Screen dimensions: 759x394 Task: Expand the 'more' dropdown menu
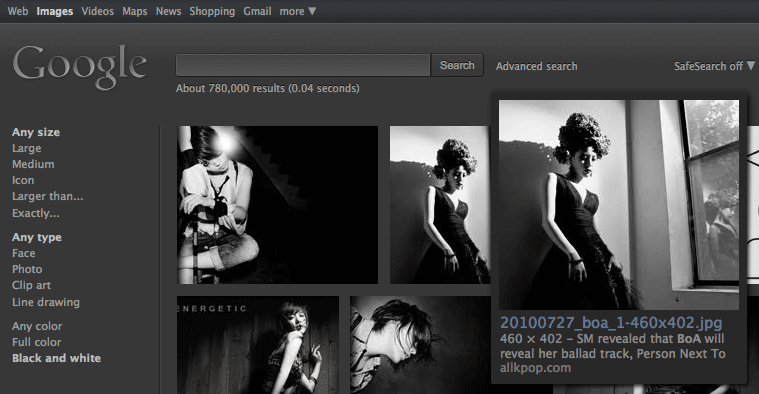(297, 11)
